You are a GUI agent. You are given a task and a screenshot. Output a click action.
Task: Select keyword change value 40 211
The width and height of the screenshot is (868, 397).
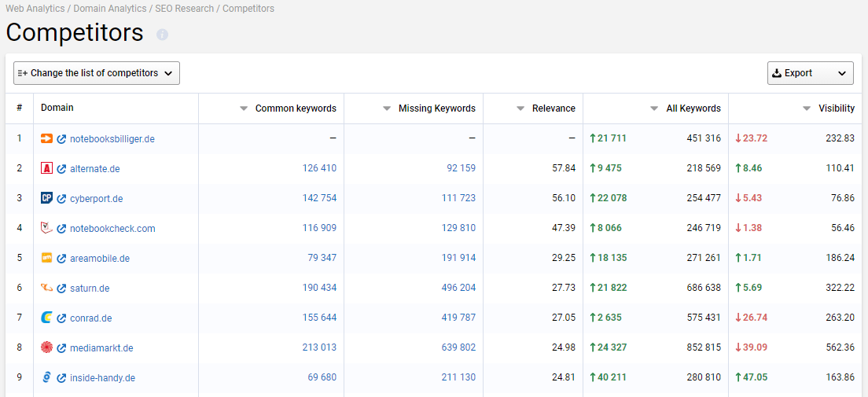click(x=612, y=377)
